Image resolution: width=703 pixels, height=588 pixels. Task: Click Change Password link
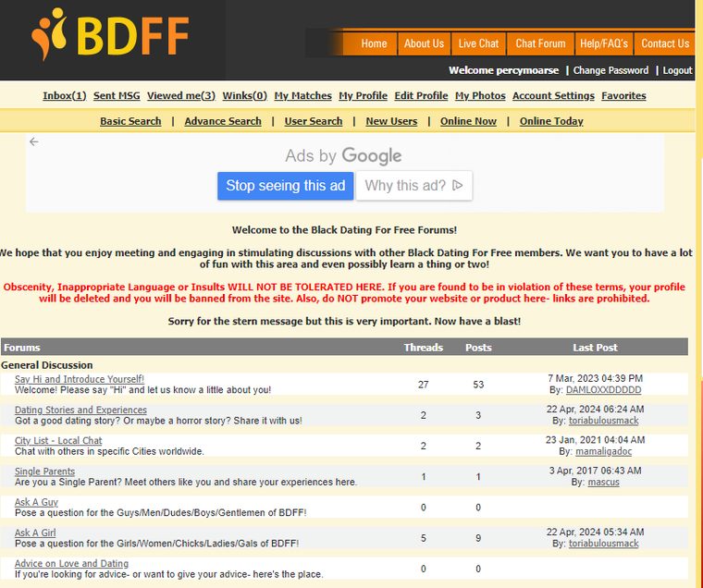[x=610, y=70]
